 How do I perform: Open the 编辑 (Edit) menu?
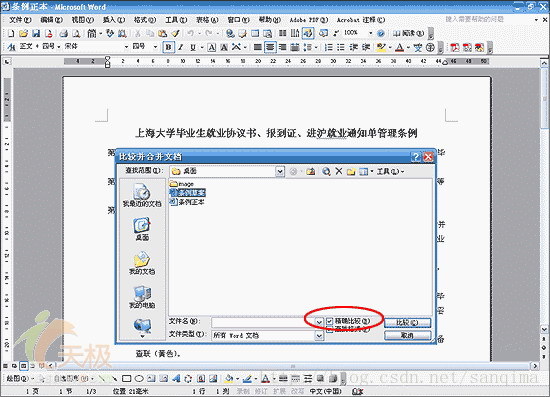pyautogui.click(x=52, y=20)
